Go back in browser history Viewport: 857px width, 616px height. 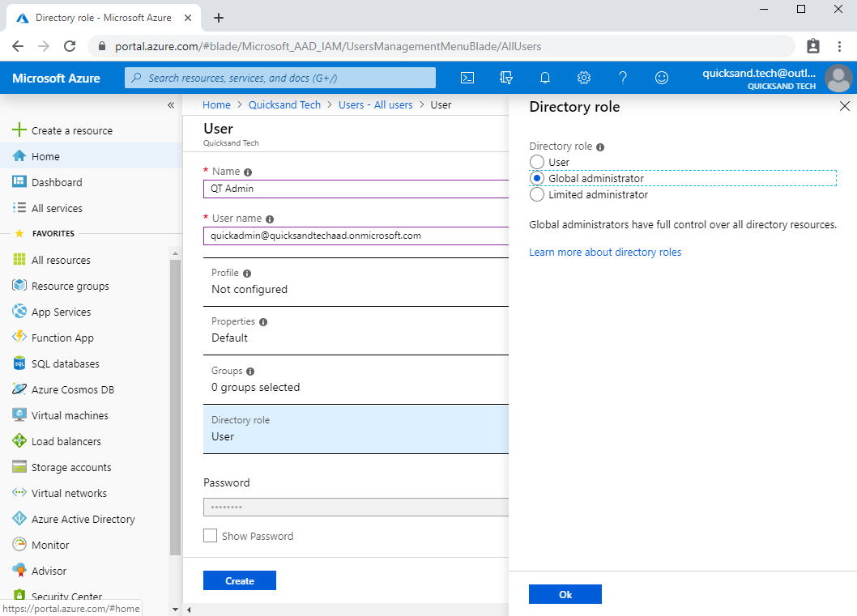pos(18,46)
